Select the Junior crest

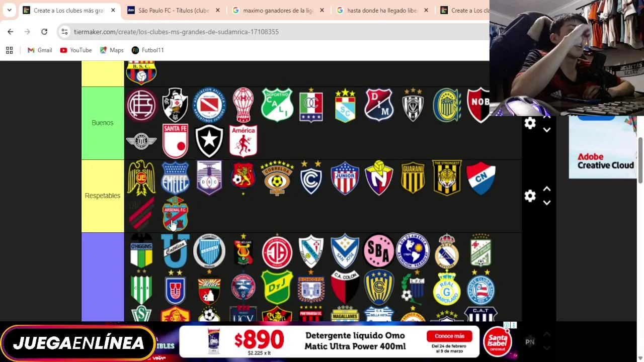coord(345,177)
